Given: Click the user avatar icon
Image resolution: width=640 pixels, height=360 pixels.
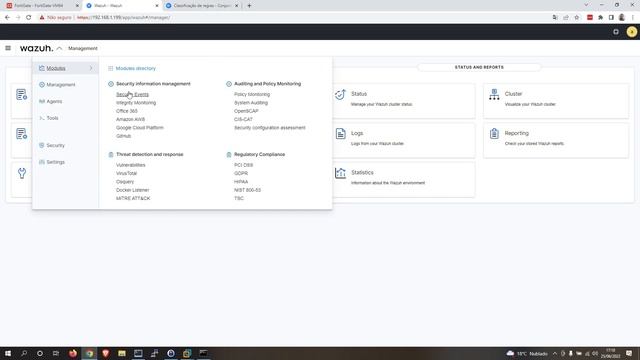Looking at the screenshot, I should tap(631, 32).
